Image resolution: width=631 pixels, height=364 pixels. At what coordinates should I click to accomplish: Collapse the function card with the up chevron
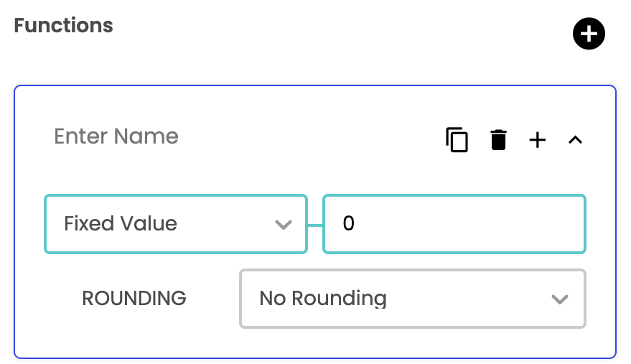575,140
